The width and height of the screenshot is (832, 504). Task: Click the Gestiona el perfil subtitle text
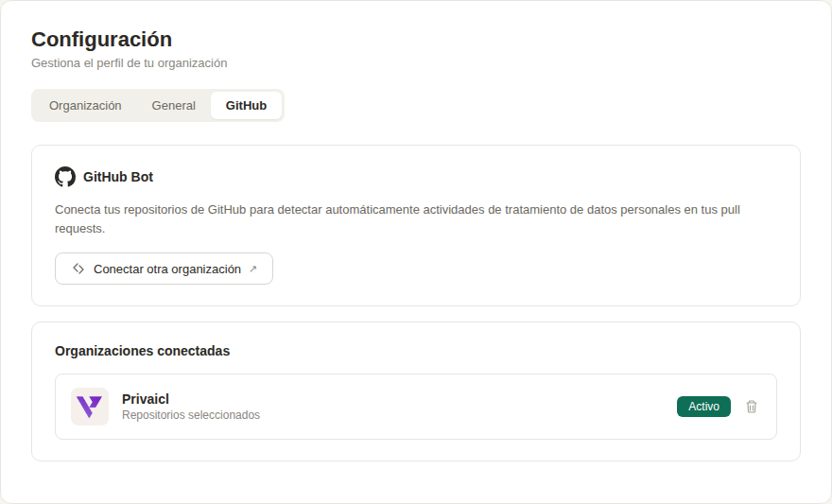click(129, 63)
